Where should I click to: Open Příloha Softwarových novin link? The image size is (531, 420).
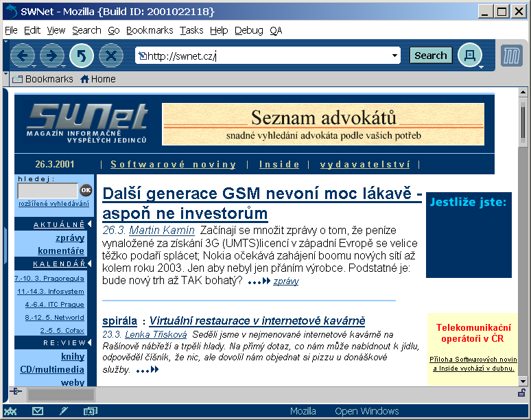[473, 364]
